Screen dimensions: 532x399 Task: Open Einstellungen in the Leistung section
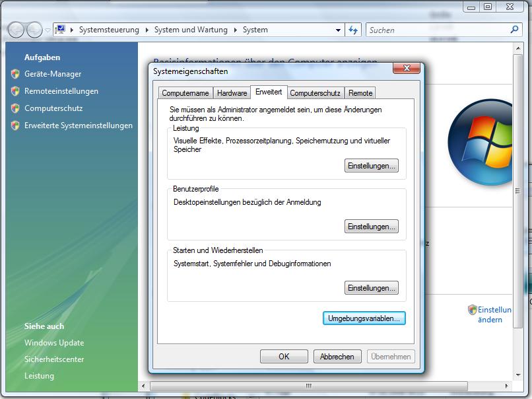(372, 166)
